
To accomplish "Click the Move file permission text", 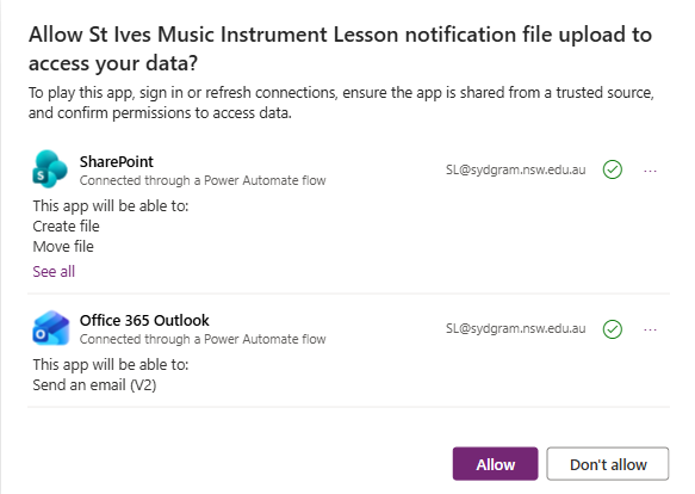I will (63, 247).
